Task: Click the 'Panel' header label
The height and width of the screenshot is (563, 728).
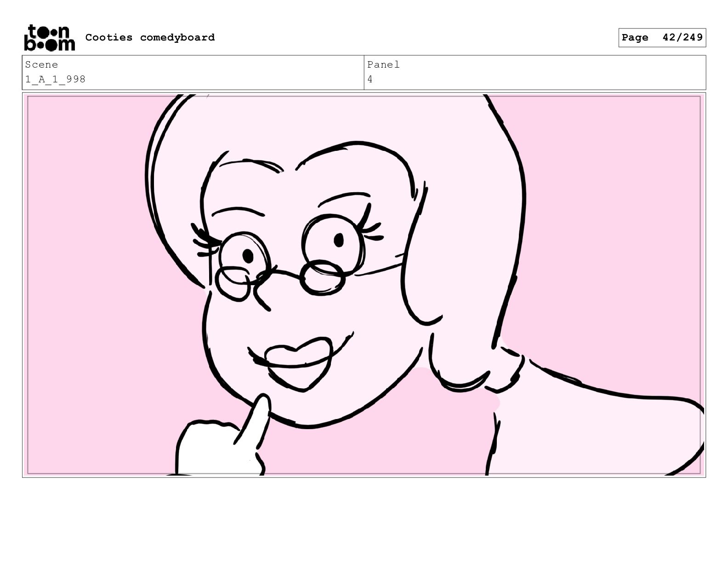Action: 383,65
